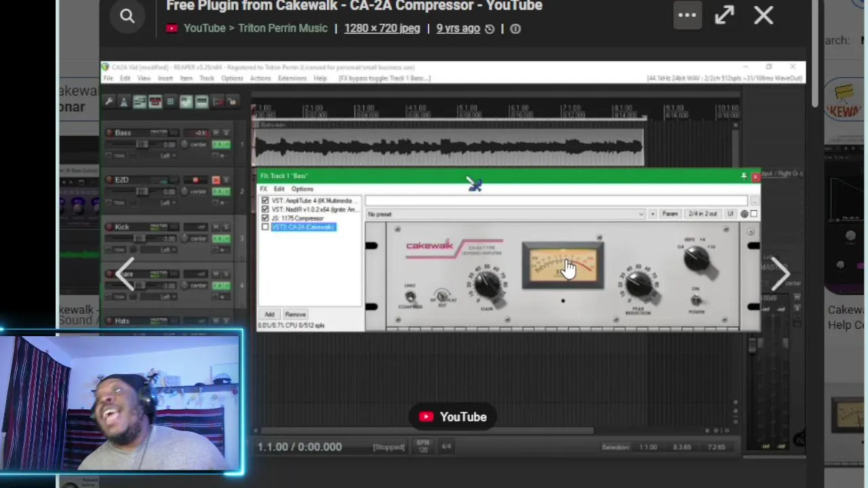Click the Param button
This screenshot has width=868, height=488.
point(669,214)
